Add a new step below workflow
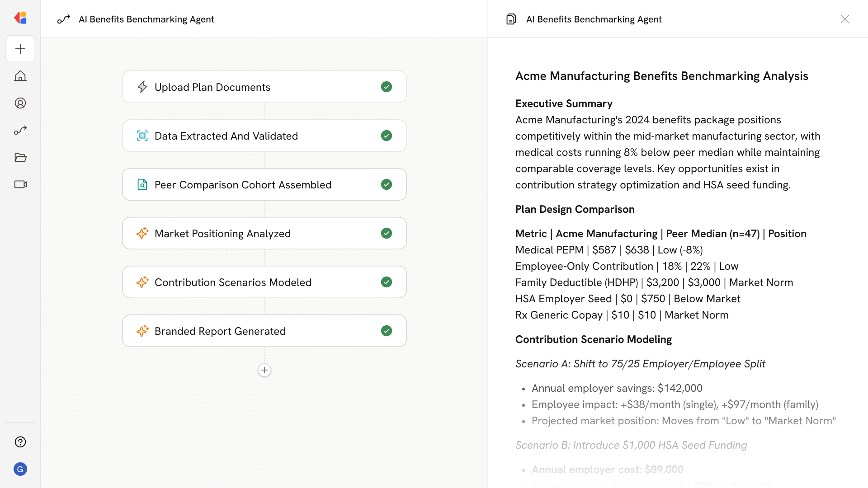Image resolution: width=868 pixels, height=488 pixels. [x=264, y=370]
